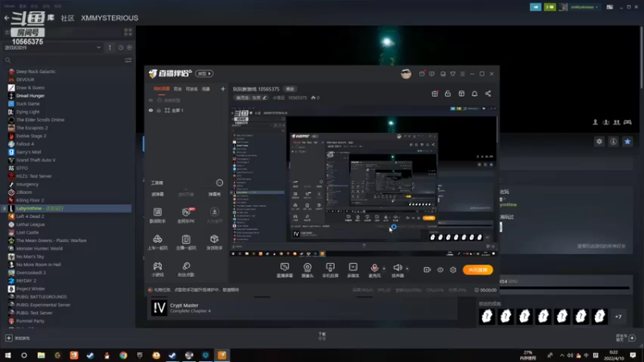Open streaming app message inbox with red dot

point(422,74)
